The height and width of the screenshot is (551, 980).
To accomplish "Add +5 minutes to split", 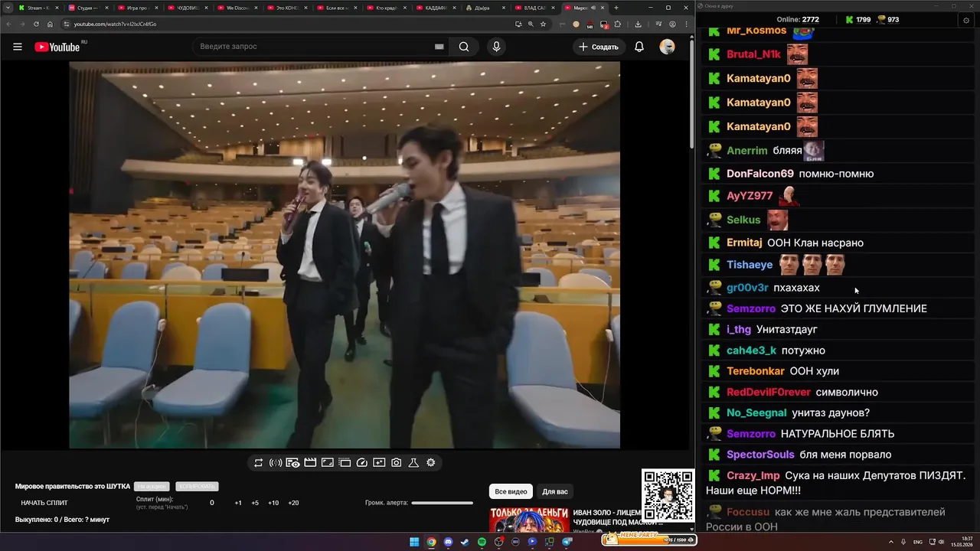I will (255, 503).
